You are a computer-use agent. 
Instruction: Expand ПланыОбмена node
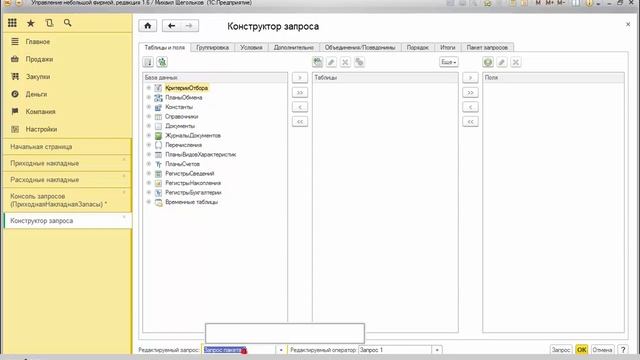coord(149,98)
